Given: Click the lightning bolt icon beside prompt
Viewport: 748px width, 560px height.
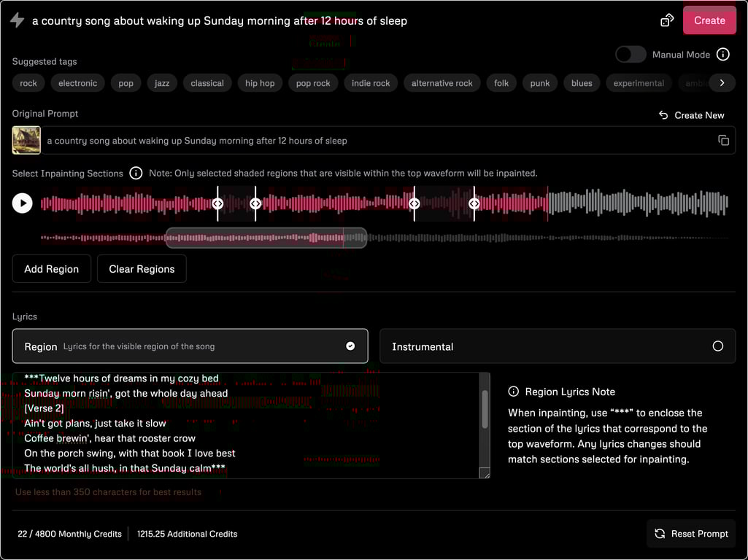Looking at the screenshot, I should [x=17, y=20].
